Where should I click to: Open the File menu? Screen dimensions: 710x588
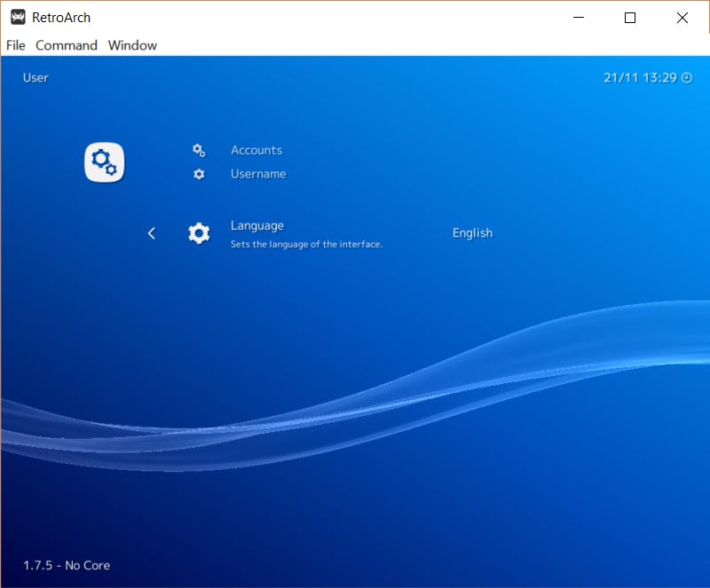click(15, 45)
